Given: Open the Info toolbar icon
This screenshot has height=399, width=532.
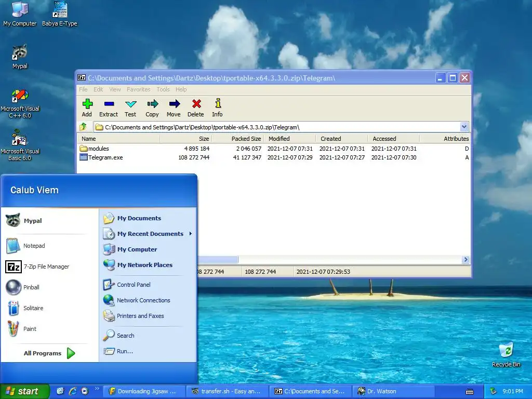Looking at the screenshot, I should 218,108.
